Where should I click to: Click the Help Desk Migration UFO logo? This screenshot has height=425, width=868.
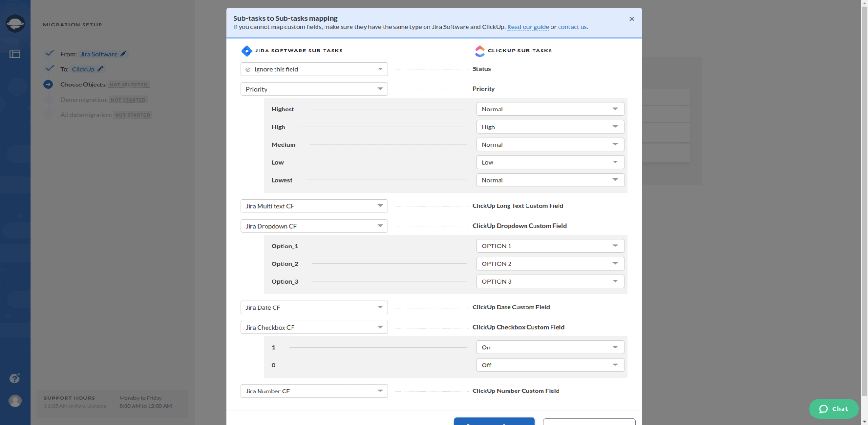(x=15, y=23)
